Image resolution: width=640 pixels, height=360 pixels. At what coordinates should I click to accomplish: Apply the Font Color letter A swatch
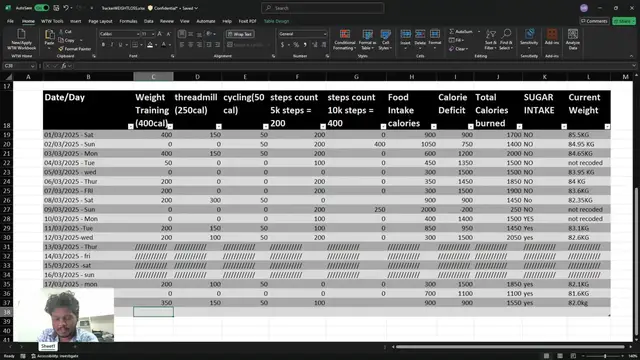pyautogui.click(x=163, y=45)
